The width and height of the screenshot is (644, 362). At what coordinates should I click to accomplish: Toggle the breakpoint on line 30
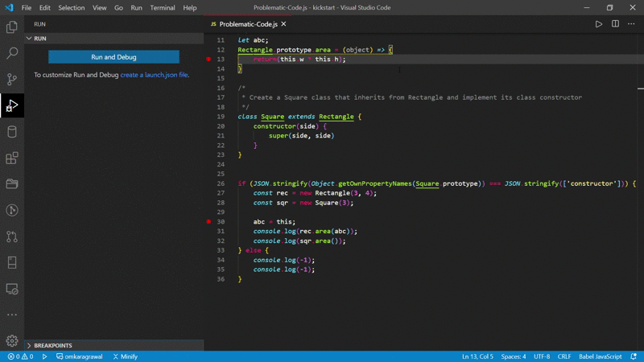pos(208,222)
